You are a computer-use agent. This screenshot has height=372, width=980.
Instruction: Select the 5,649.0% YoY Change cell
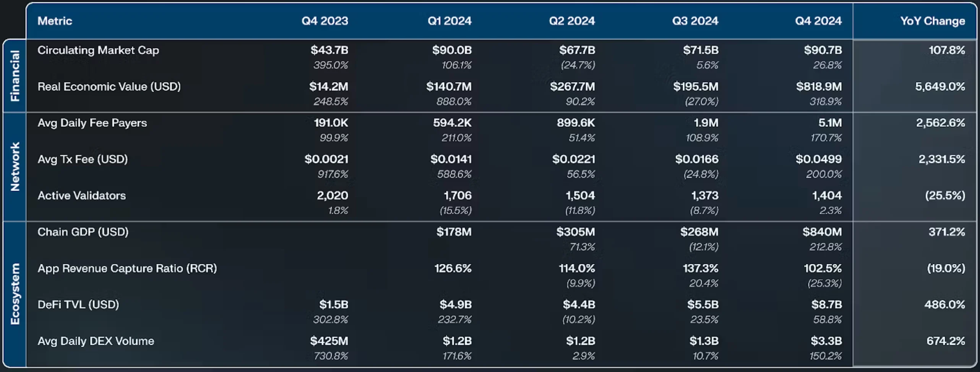[939, 87]
